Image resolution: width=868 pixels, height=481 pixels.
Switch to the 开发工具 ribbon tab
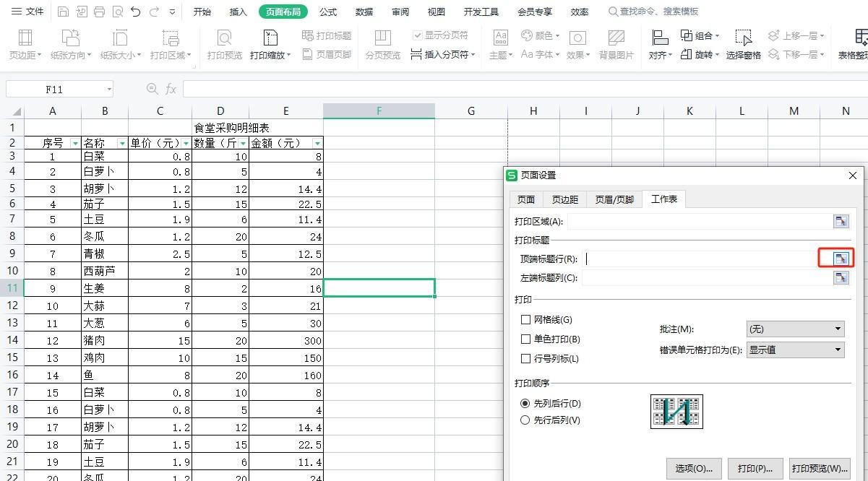coord(481,12)
